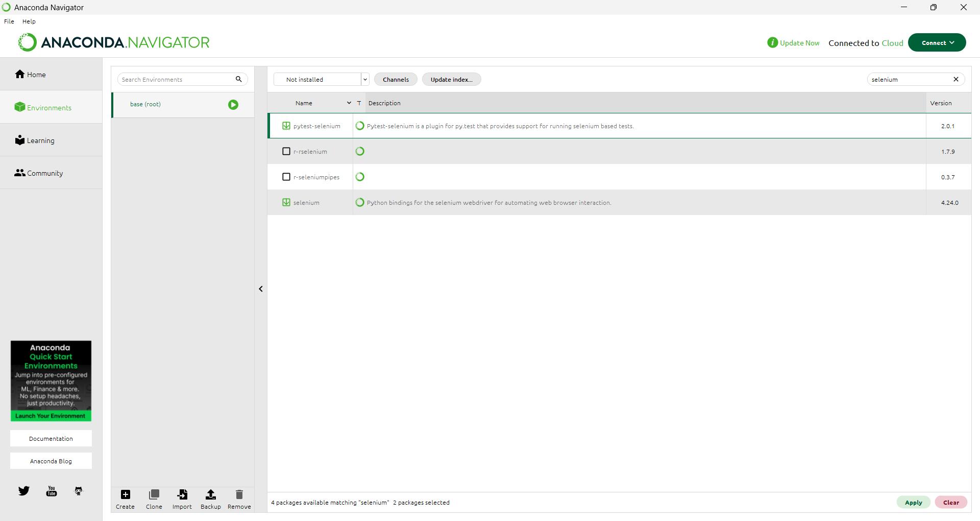The height and width of the screenshot is (521, 980).
Task: Open the Anaconda GitHub link
Action: click(x=79, y=491)
